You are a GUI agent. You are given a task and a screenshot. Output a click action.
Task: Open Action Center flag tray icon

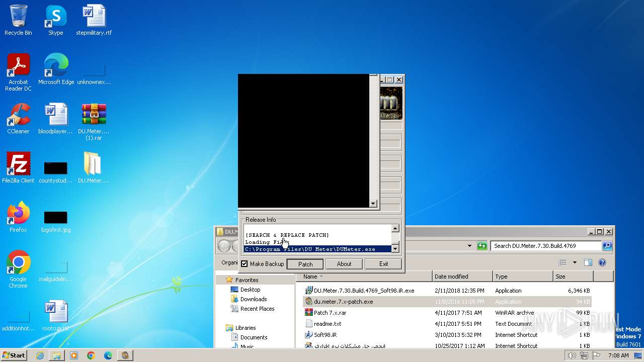tap(596, 355)
